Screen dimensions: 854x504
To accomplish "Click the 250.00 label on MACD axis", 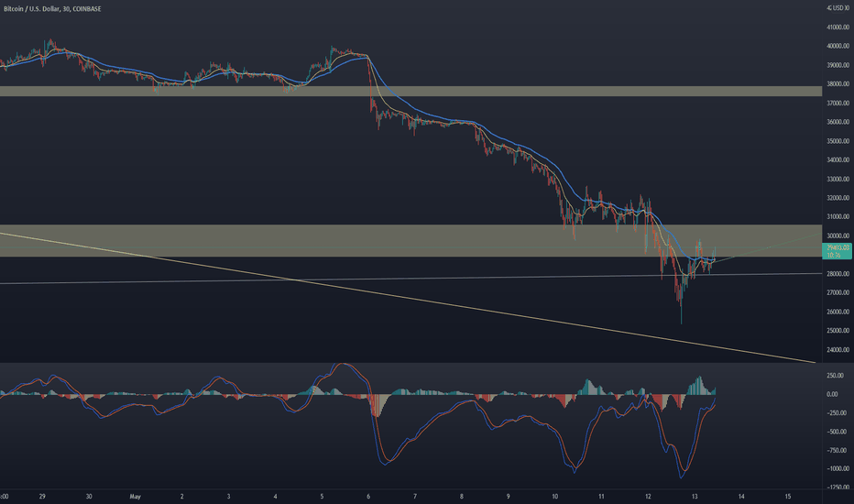I will pos(836,376).
